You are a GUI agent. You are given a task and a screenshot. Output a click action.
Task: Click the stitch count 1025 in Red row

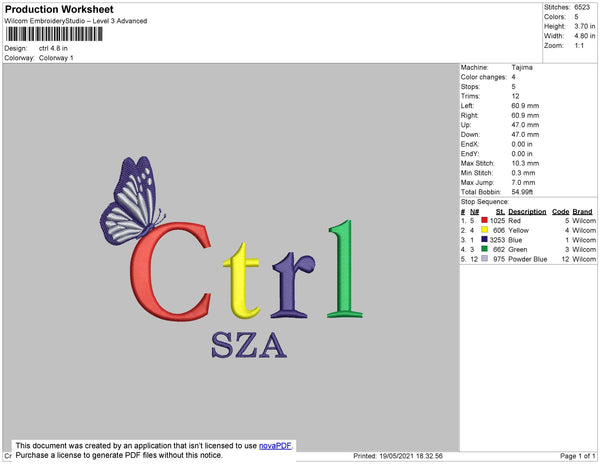click(x=497, y=221)
